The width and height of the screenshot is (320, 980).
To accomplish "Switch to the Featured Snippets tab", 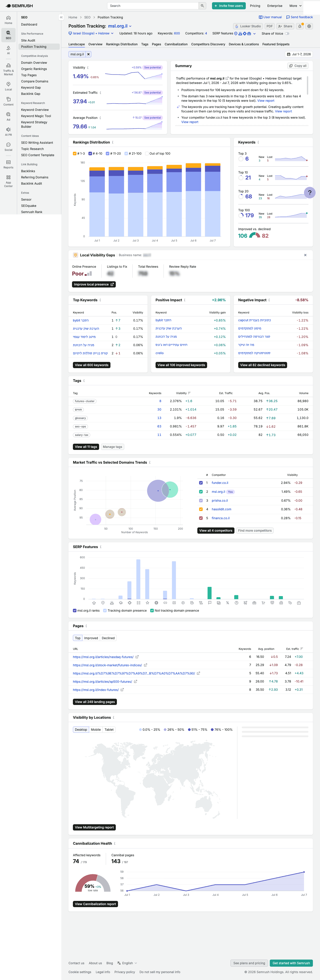I will pyautogui.click(x=276, y=44).
